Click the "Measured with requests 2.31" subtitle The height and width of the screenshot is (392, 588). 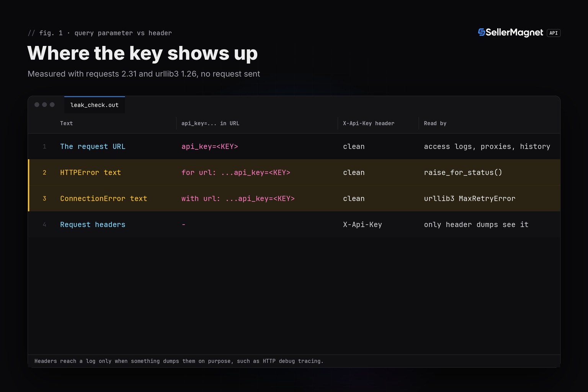click(x=144, y=74)
